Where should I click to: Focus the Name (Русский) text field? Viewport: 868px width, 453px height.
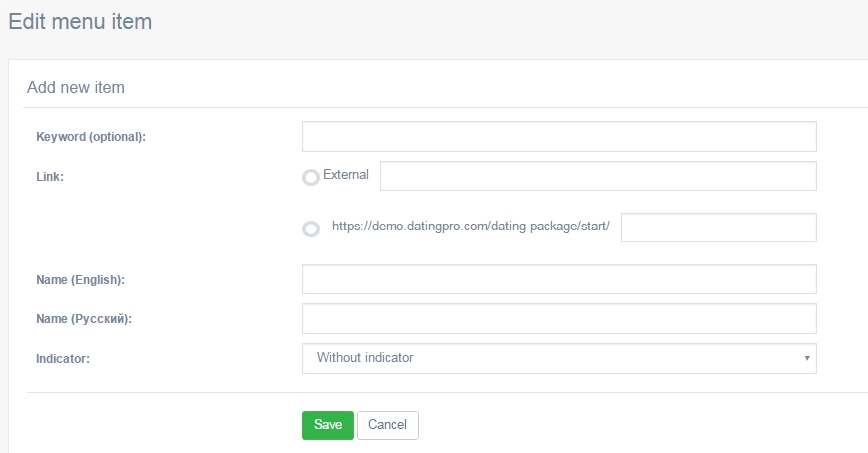(x=559, y=319)
